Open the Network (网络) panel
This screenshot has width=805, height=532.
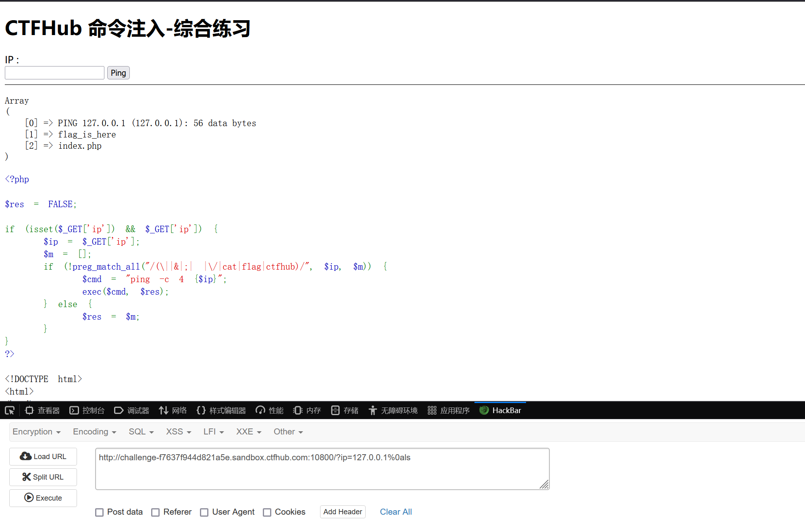tap(173, 410)
